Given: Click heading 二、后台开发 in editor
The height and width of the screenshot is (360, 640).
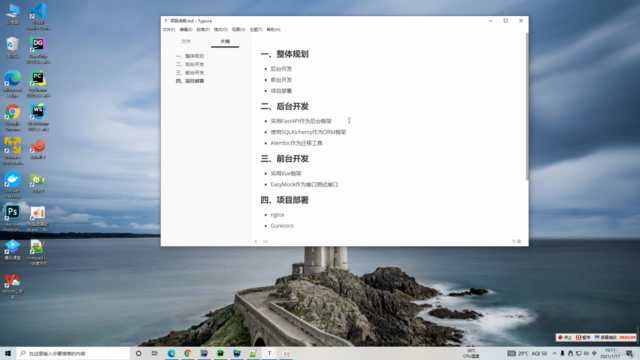Looking at the screenshot, I should tap(284, 107).
